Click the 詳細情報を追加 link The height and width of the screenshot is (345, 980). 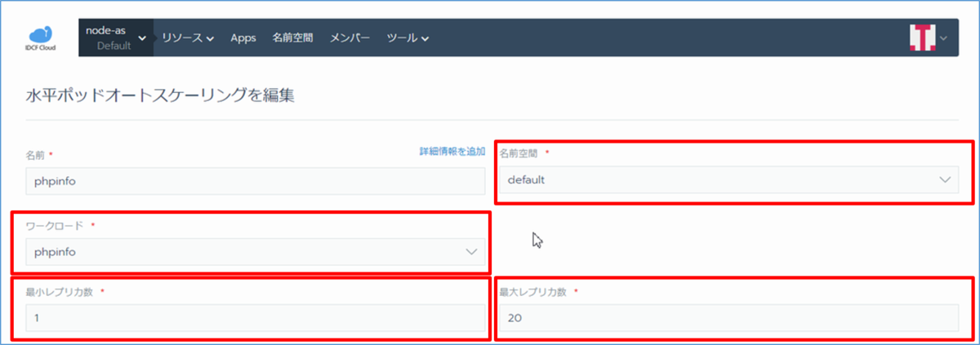click(x=452, y=152)
